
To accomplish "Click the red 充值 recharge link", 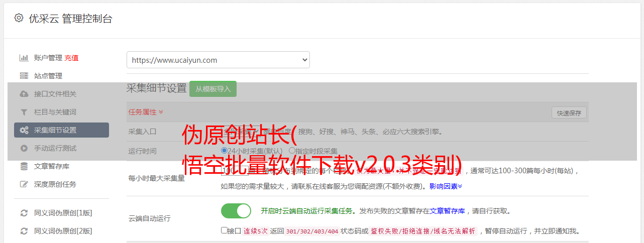I will pos(71,58).
